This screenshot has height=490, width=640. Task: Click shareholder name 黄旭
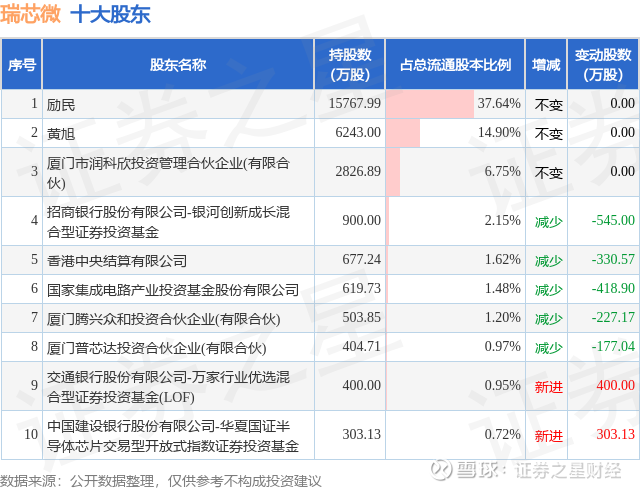[x=61, y=134]
